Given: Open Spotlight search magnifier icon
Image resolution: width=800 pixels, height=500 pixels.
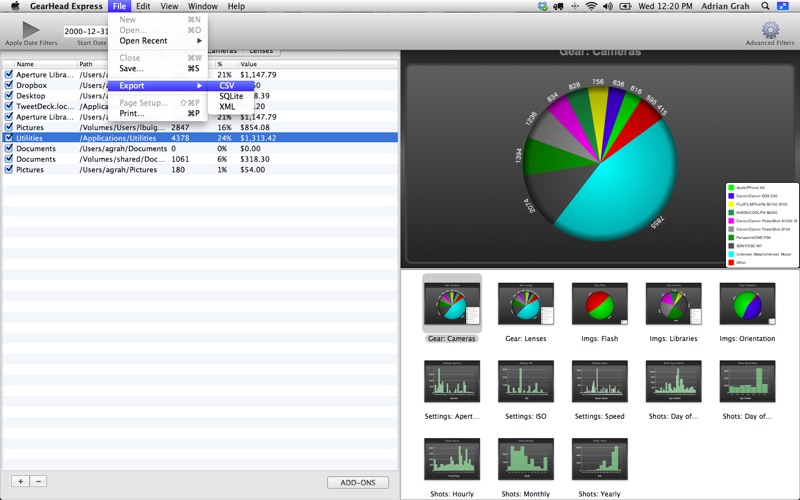Looking at the screenshot, I should (765, 6).
